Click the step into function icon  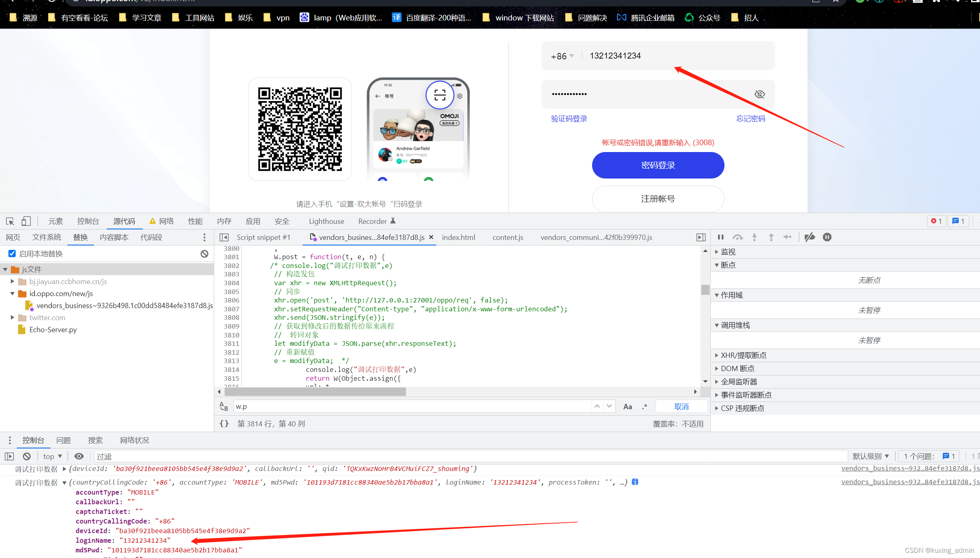point(755,237)
